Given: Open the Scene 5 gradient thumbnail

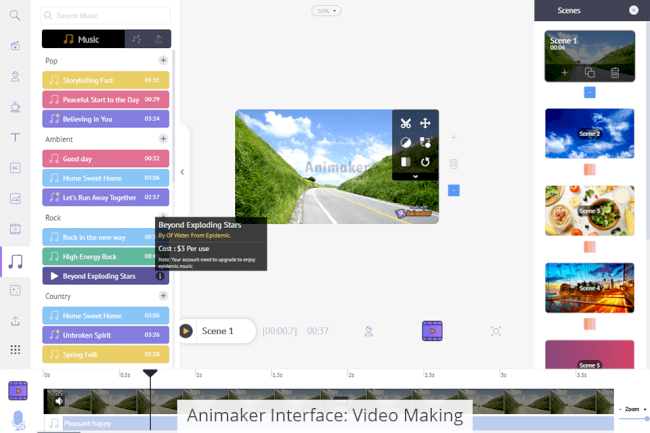Looking at the screenshot, I should [589, 354].
